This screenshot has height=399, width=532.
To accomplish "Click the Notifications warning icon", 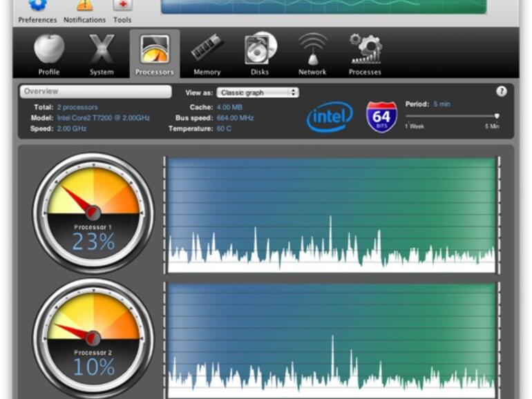I will click(x=84, y=6).
